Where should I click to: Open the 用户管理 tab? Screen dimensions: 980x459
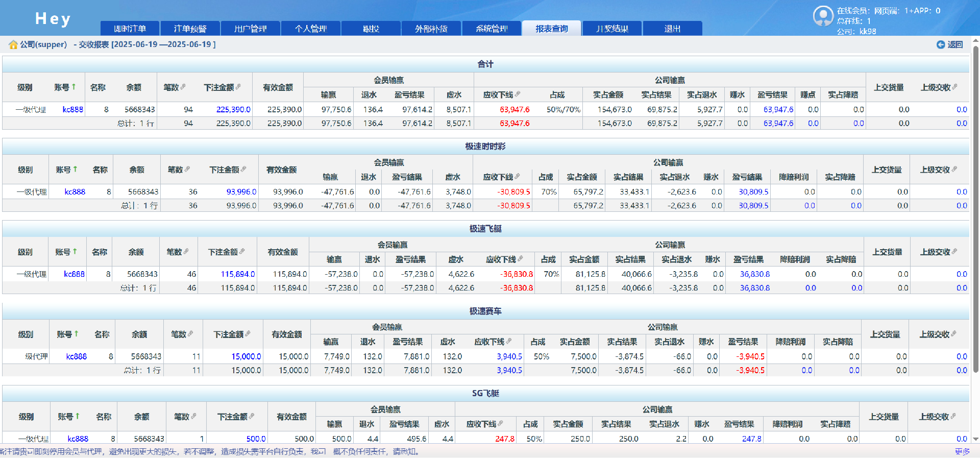pyautogui.click(x=250, y=29)
